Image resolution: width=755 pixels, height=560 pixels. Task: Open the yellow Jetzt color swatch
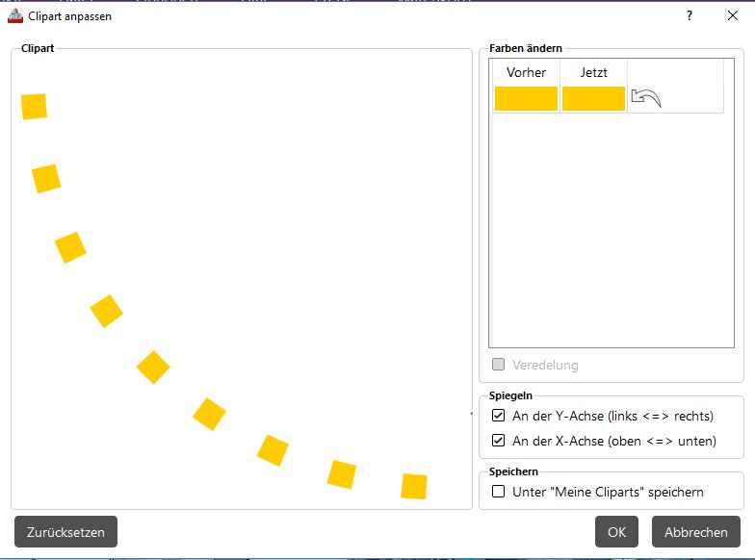(x=593, y=98)
